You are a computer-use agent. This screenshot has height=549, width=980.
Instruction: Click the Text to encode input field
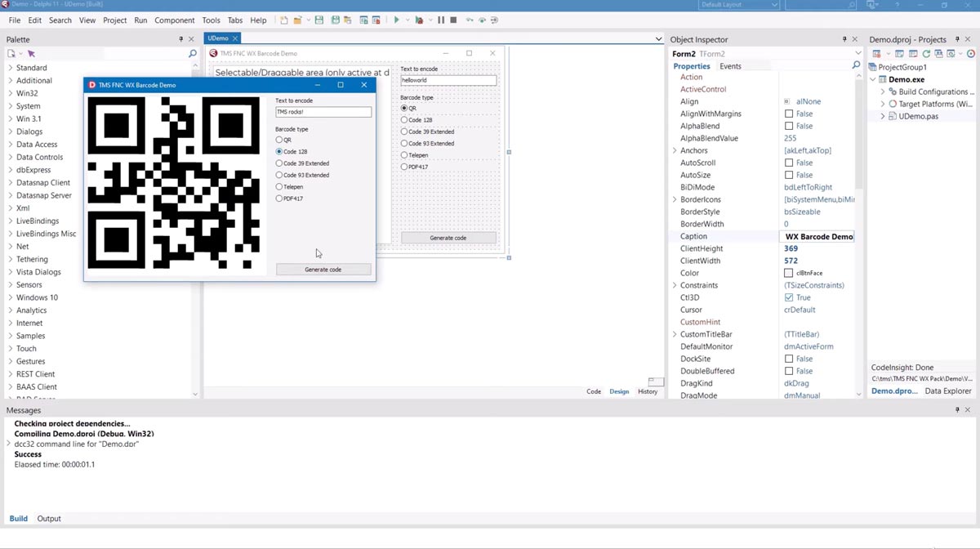(323, 111)
